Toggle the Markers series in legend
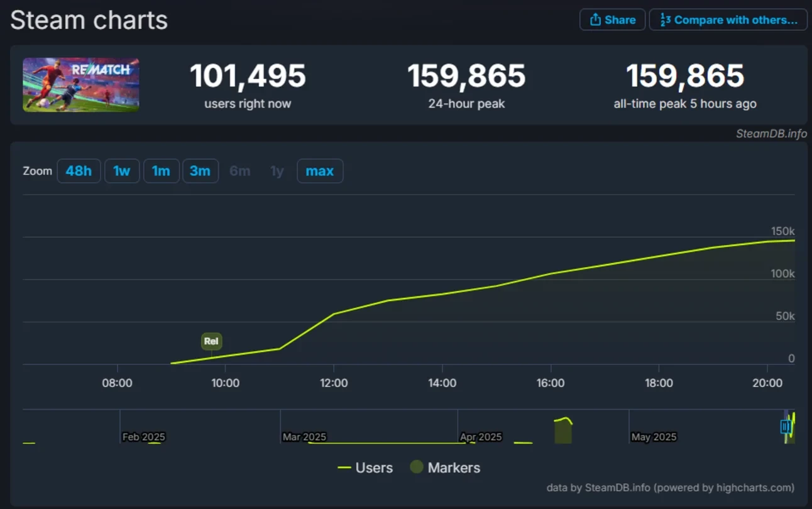This screenshot has width=812, height=509. (x=445, y=468)
